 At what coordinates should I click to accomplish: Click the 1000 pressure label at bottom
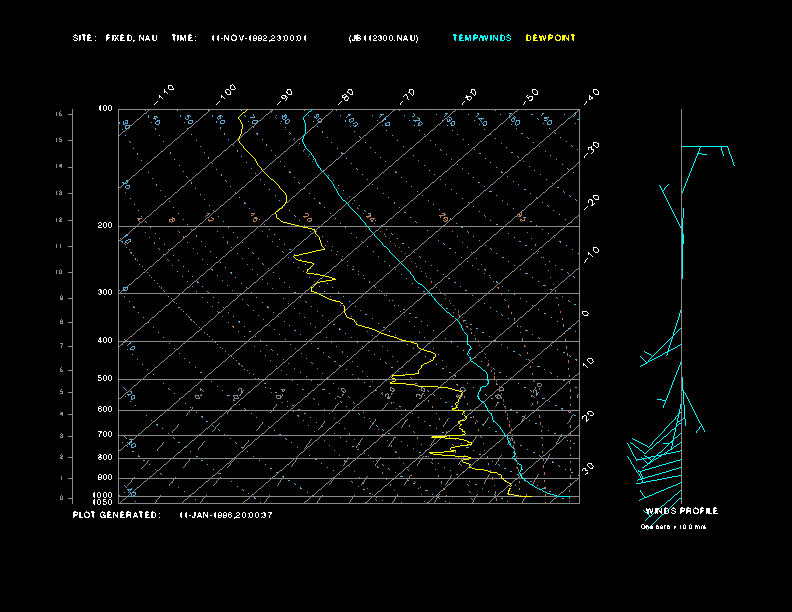pyautogui.click(x=104, y=495)
